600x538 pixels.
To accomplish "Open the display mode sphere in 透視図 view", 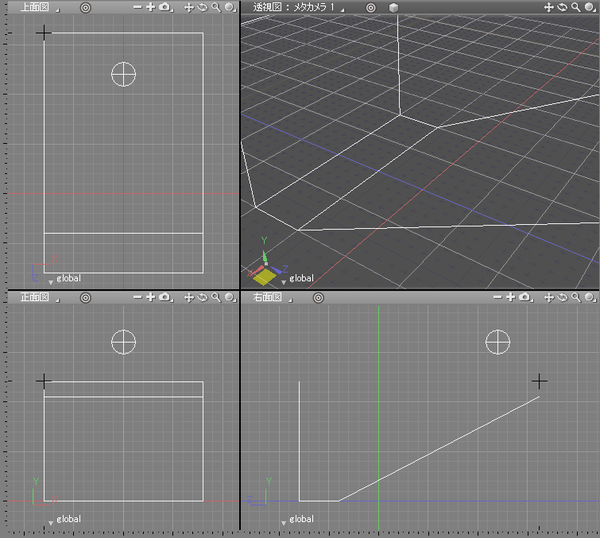I will [x=590, y=7].
